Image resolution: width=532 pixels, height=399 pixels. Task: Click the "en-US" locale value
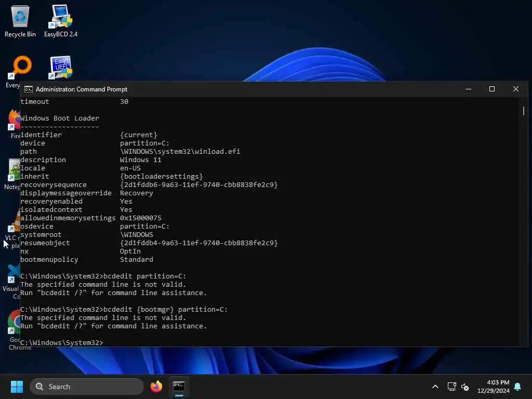click(x=130, y=168)
